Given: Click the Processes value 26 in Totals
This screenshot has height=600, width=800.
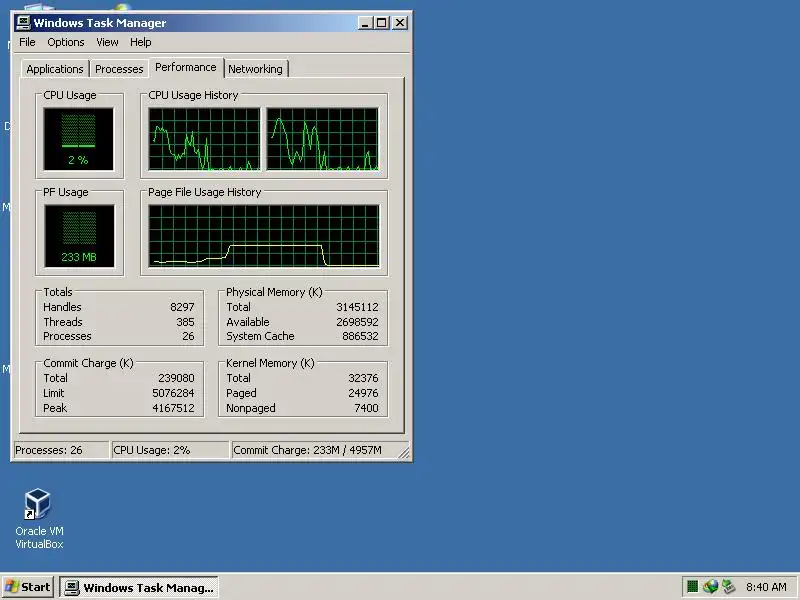Looking at the screenshot, I should [x=188, y=336].
